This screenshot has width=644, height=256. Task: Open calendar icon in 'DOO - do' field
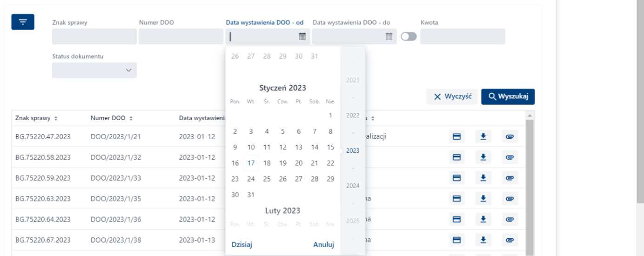389,36
